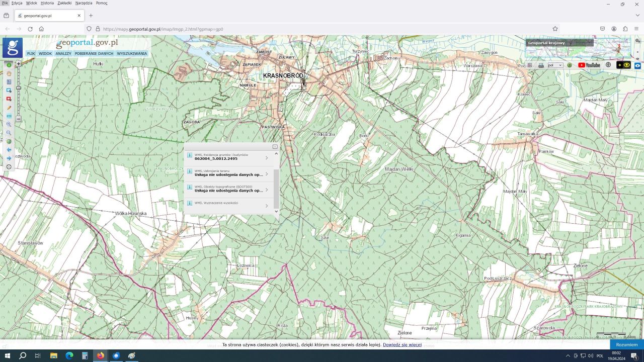Toggle the blue eye accessibility view
The width and height of the screenshot is (644, 362).
click(637, 65)
